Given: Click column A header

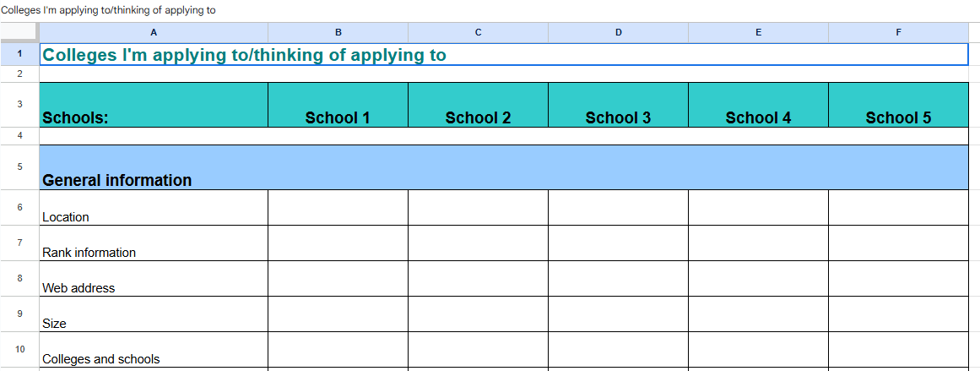Looking at the screenshot, I should tap(154, 32).
